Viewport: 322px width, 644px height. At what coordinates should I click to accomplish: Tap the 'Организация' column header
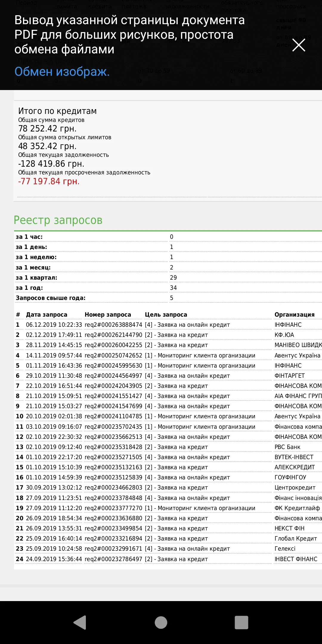coord(294,315)
